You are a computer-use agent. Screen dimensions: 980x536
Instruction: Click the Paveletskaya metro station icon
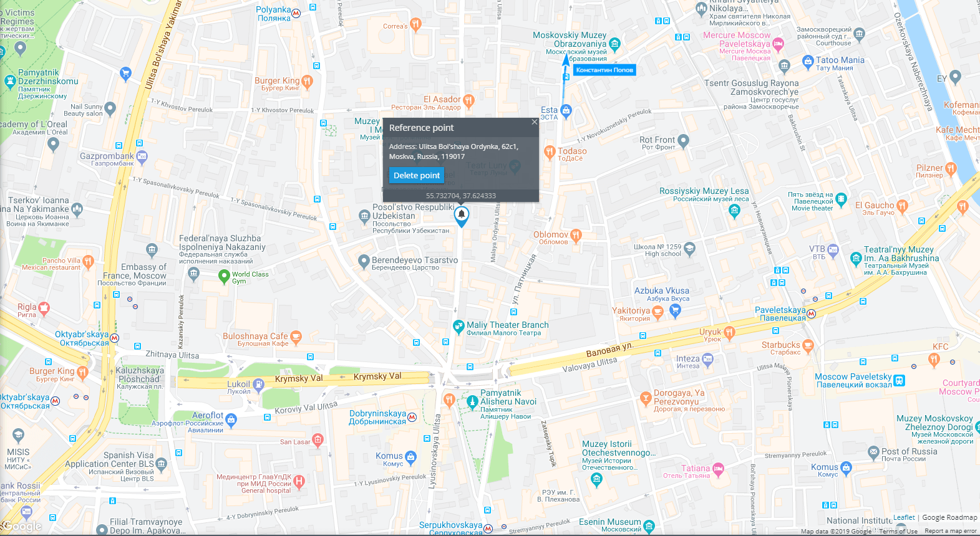pyautogui.click(x=811, y=313)
